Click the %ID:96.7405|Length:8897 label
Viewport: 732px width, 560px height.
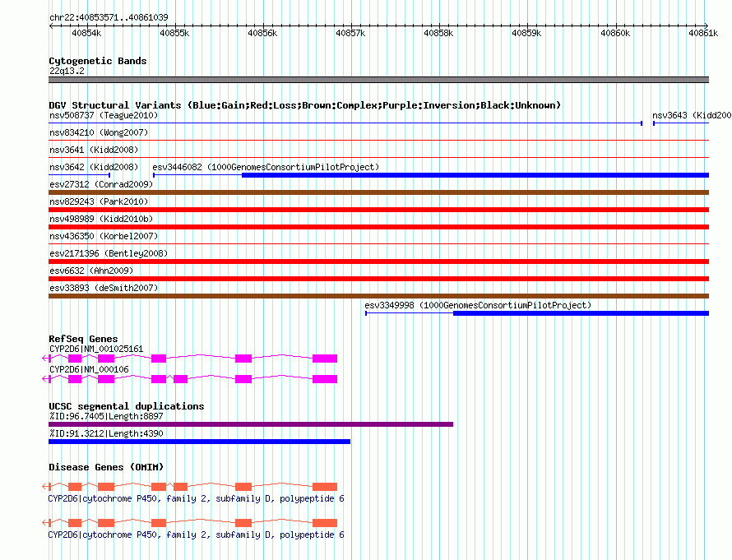tap(106, 416)
